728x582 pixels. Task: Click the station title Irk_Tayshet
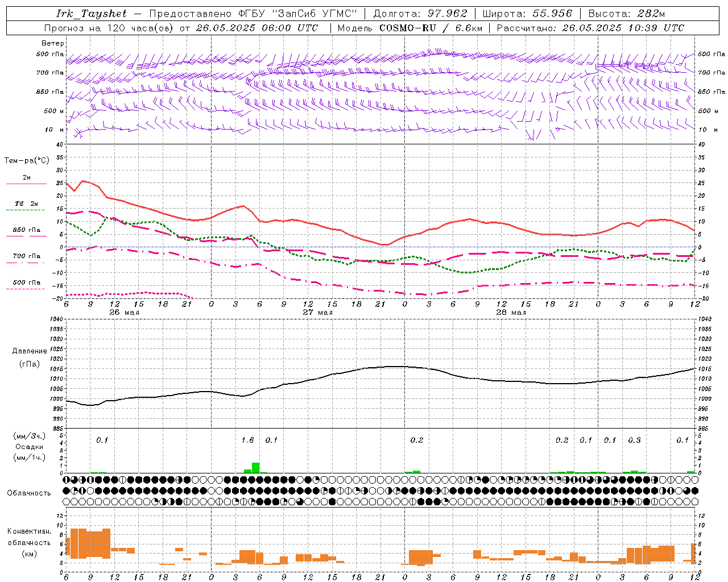tap(92, 14)
